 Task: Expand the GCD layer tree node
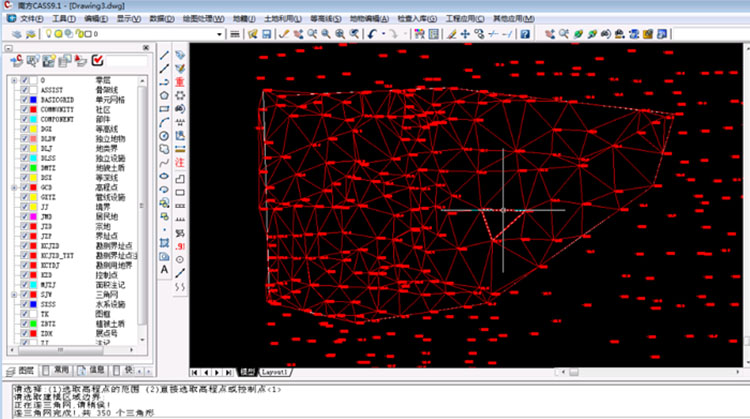click(14, 187)
